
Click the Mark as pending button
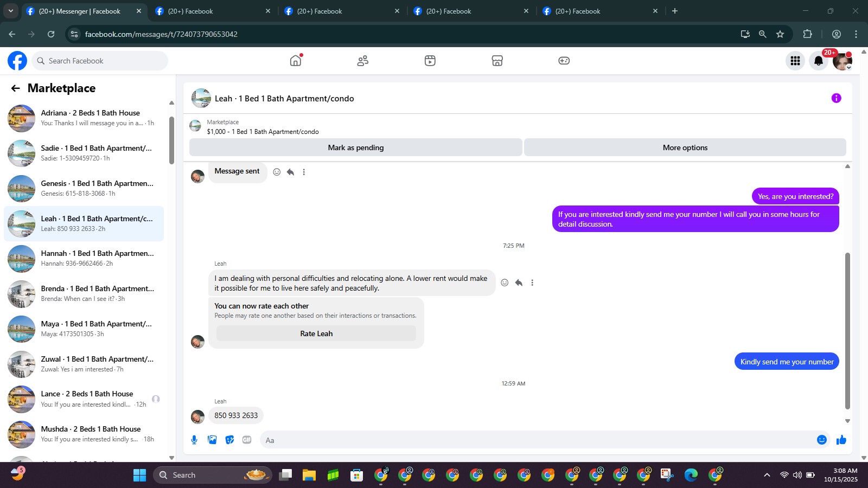click(x=356, y=147)
